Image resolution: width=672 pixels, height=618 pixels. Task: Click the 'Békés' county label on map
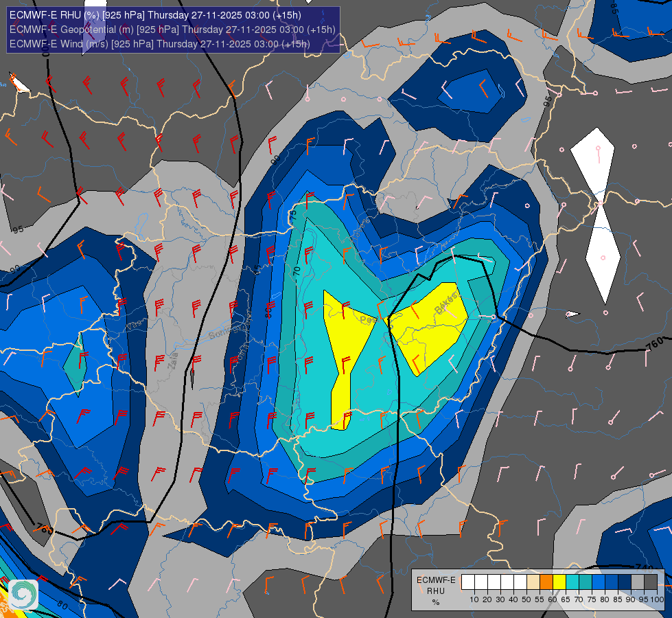[445, 304]
